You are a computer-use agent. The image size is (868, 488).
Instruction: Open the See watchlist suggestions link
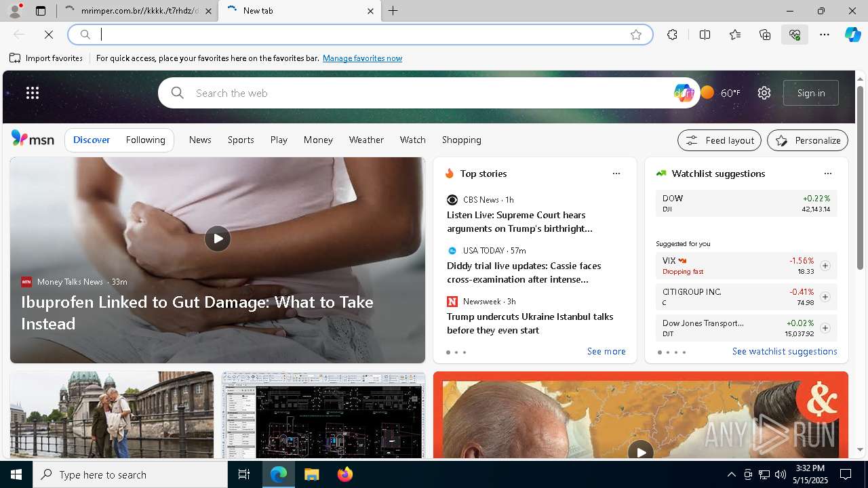tap(785, 351)
